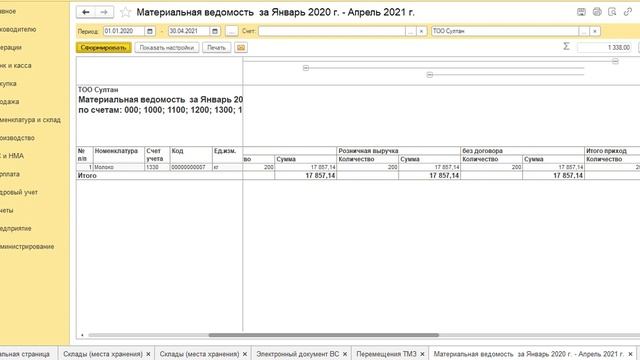Select the Молоко cell in the report
640x360 pixels.
119,167
